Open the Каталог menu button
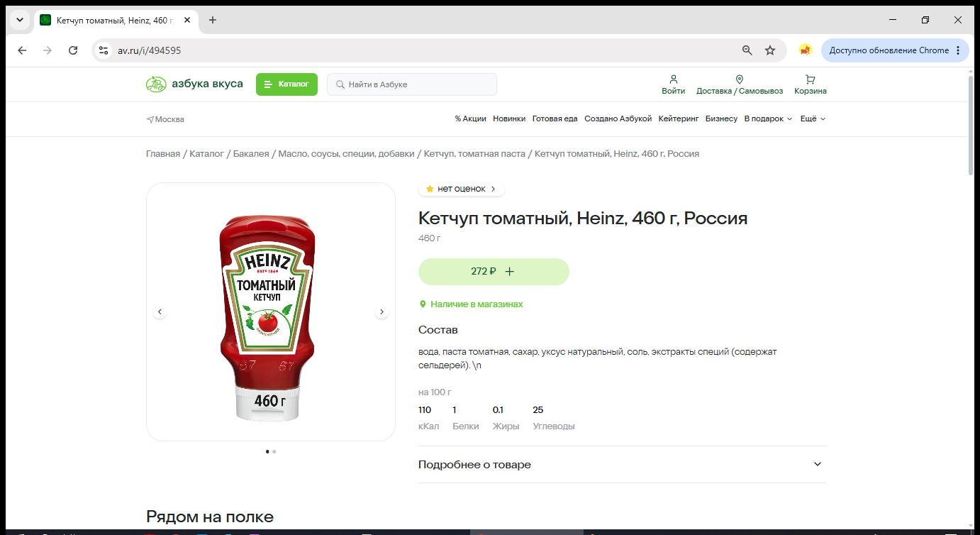The width and height of the screenshot is (980, 535). tap(286, 84)
